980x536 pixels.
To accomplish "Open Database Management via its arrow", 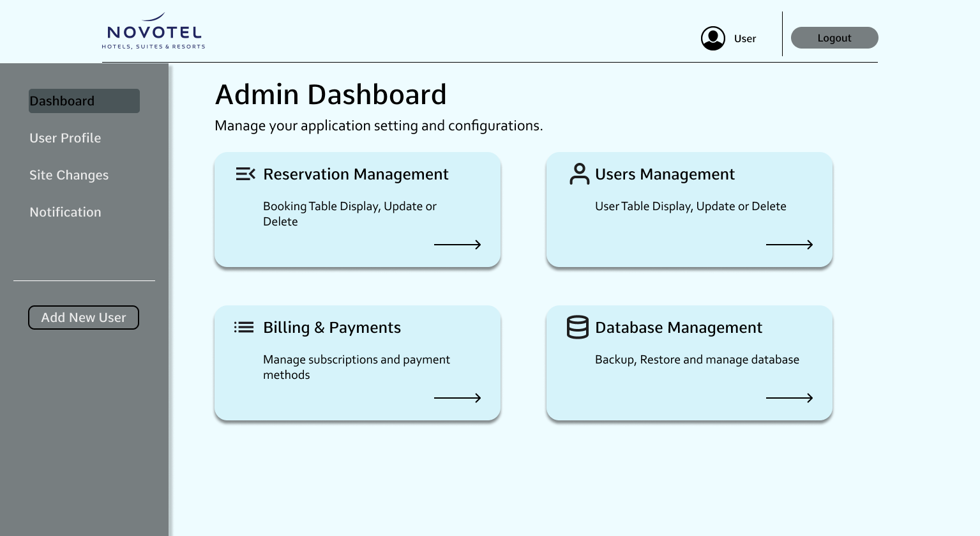I will 790,398.
